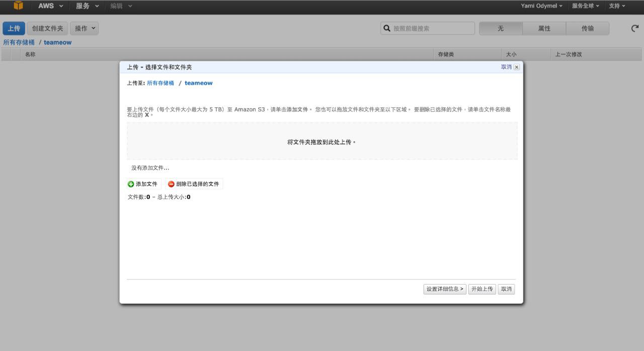The height and width of the screenshot is (351, 644).
Task: Click the 没有添加文件... text
Action: [150, 168]
